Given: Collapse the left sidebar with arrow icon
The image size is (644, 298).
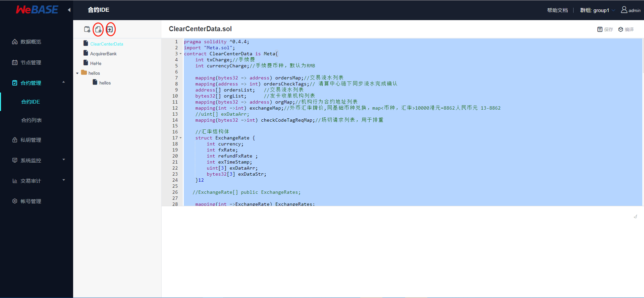Looking at the screenshot, I should 69,10.
